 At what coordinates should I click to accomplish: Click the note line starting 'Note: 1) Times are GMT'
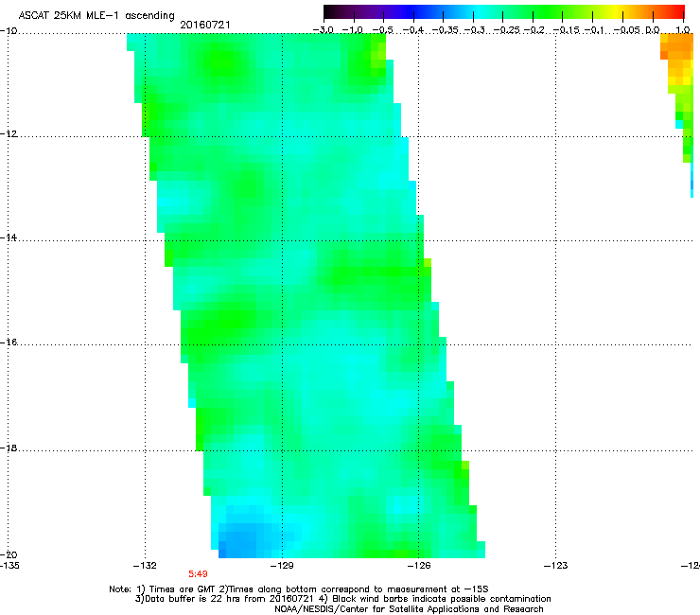pyautogui.click(x=299, y=589)
